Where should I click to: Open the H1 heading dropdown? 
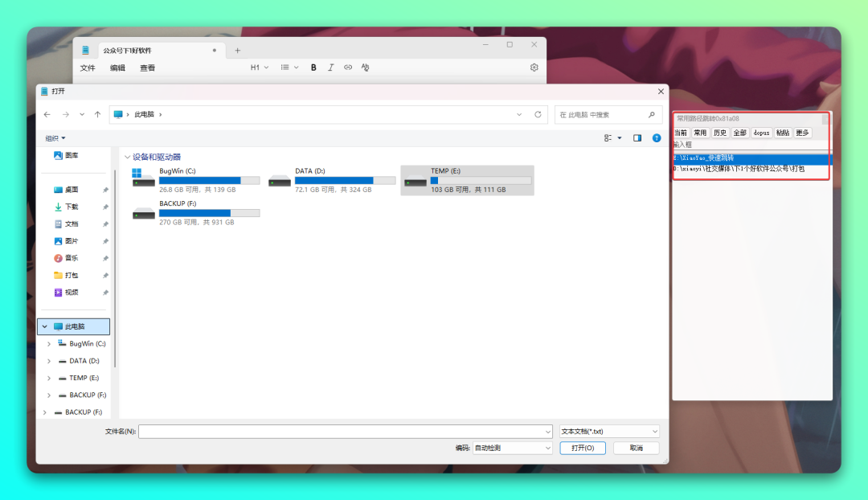point(259,68)
